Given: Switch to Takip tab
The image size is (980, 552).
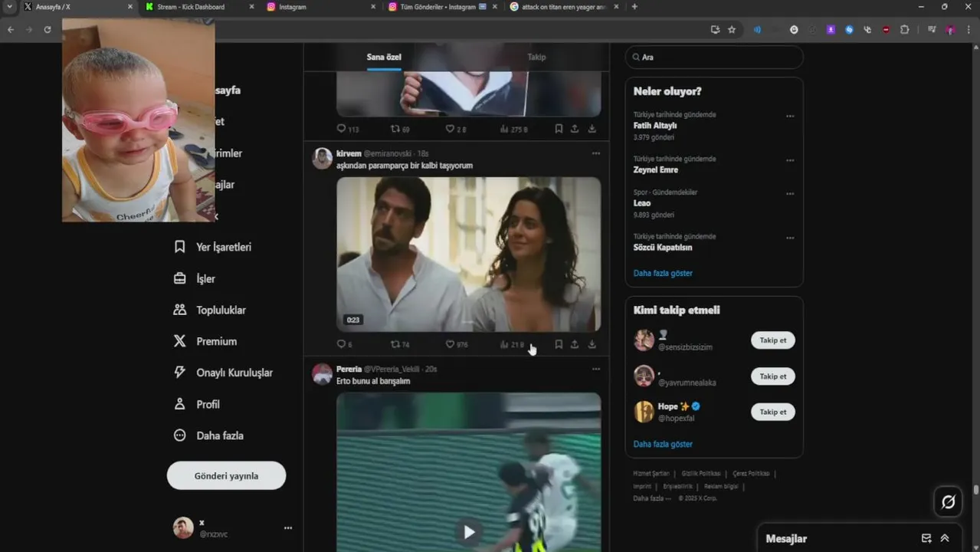Looking at the screenshot, I should pyautogui.click(x=536, y=57).
